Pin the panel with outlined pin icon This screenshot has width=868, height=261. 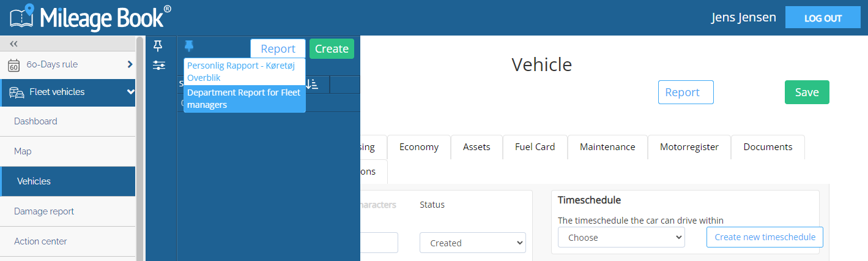pyautogui.click(x=158, y=45)
